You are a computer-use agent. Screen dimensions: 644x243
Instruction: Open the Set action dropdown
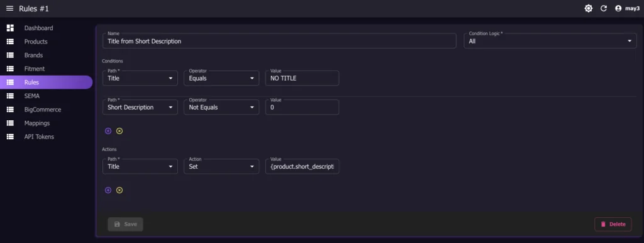coord(221,167)
